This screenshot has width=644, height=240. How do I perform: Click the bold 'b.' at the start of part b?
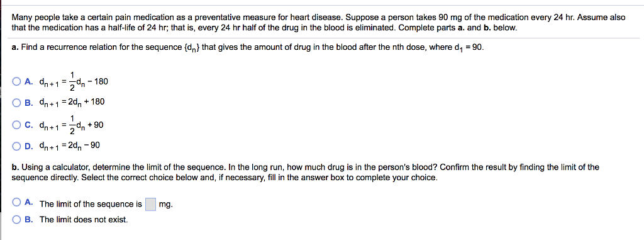point(15,168)
